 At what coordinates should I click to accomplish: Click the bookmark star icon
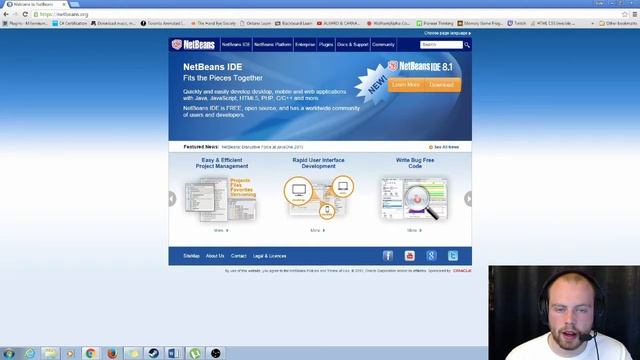(x=624, y=14)
